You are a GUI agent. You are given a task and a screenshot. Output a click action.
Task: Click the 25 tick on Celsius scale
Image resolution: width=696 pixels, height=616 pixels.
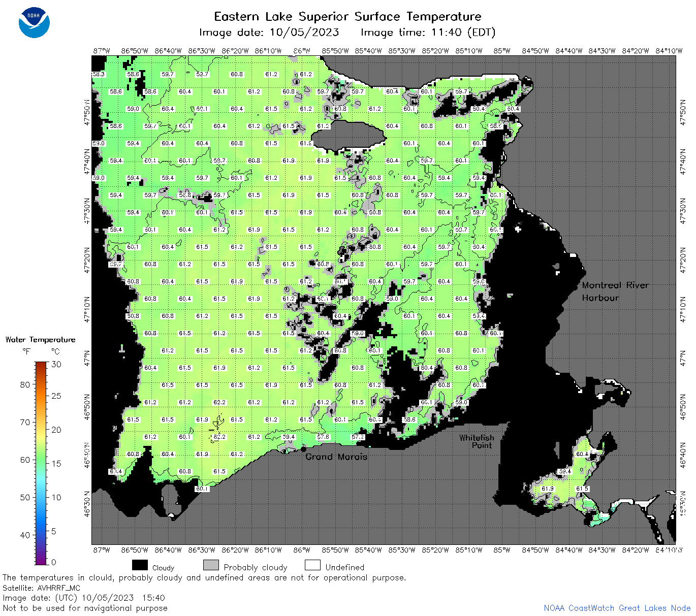[56, 396]
